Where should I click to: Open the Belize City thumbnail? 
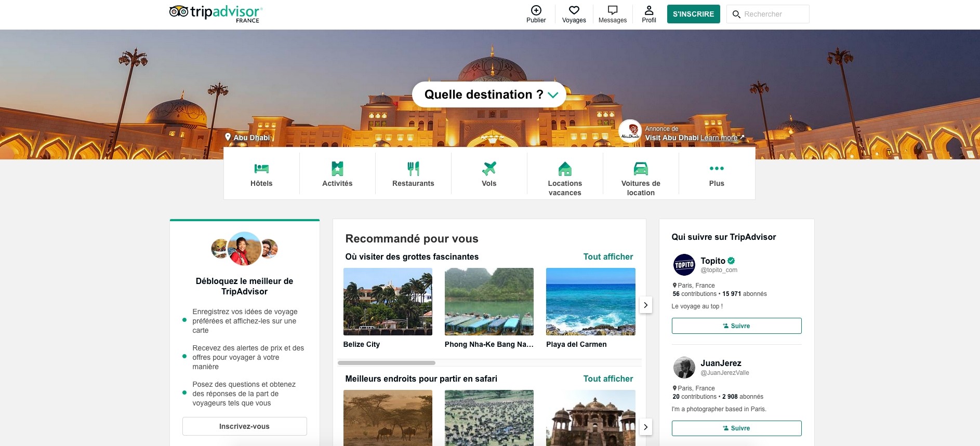[388, 302]
